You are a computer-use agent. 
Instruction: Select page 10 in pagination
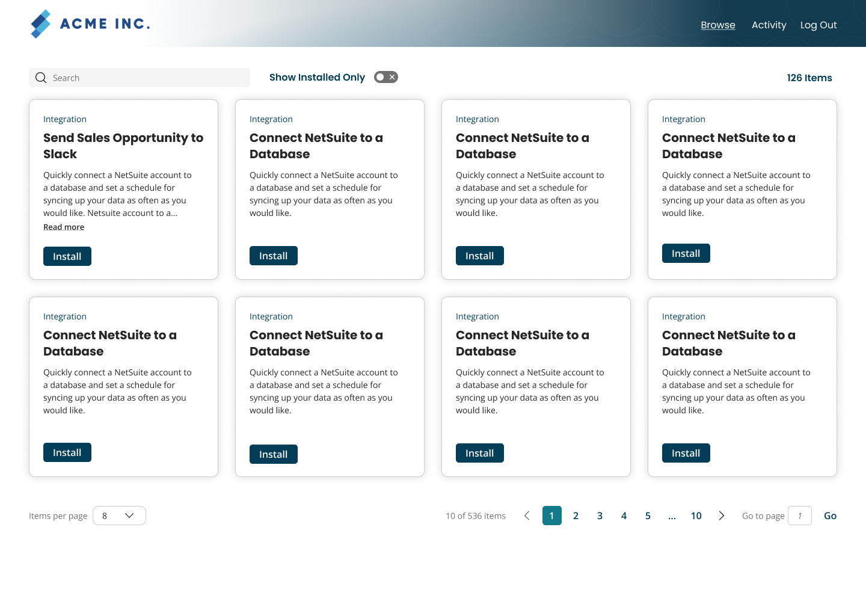click(x=696, y=516)
